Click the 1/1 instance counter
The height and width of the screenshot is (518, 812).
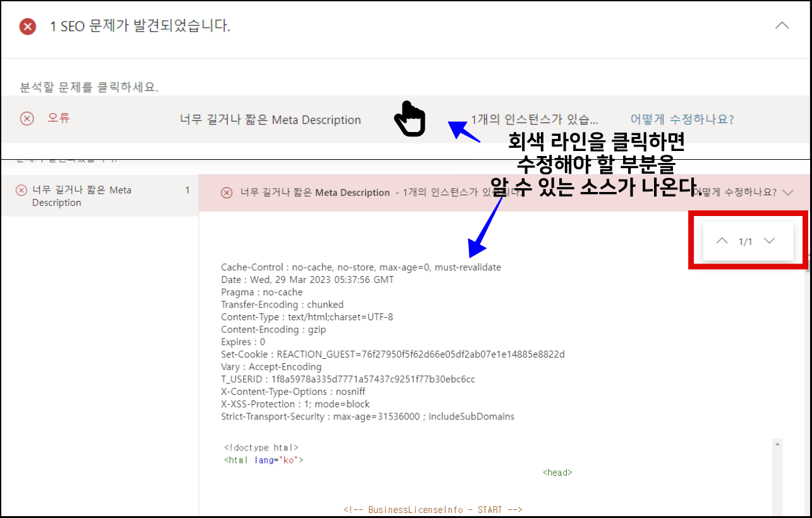pos(746,241)
